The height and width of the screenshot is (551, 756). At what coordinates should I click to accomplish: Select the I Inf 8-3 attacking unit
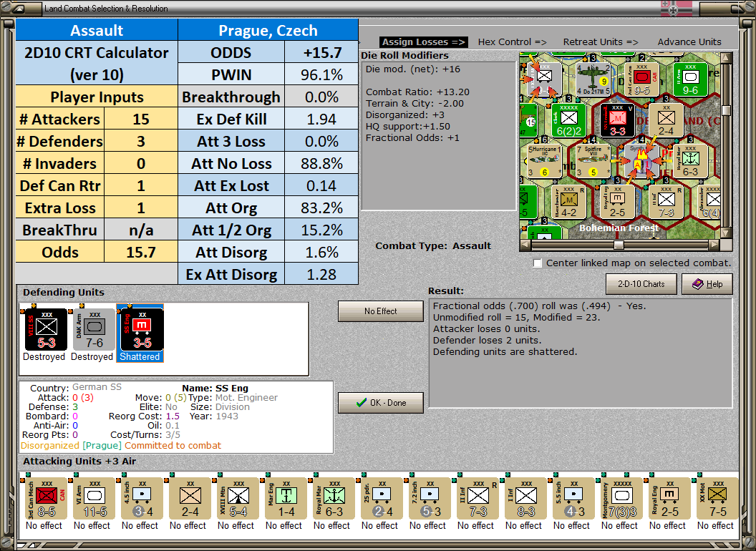pos(525,499)
